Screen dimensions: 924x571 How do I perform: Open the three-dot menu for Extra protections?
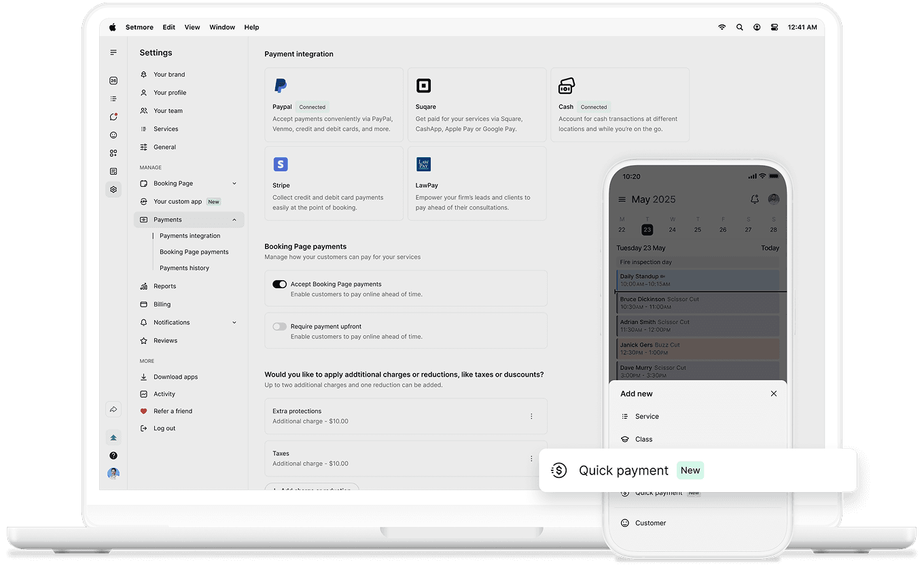531,416
